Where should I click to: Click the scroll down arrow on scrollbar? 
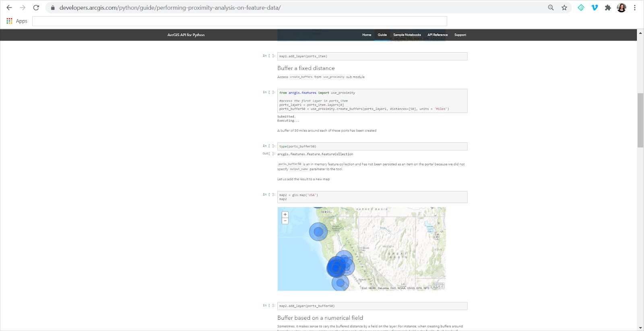coord(640,328)
